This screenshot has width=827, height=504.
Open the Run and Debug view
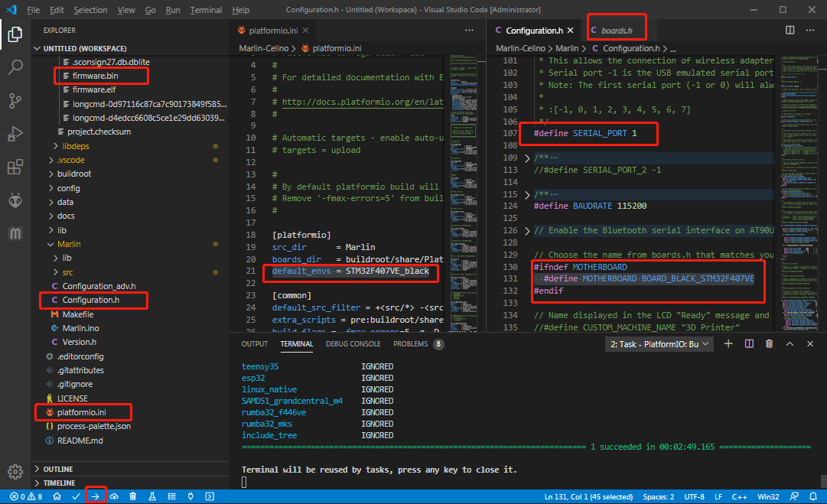[x=15, y=134]
